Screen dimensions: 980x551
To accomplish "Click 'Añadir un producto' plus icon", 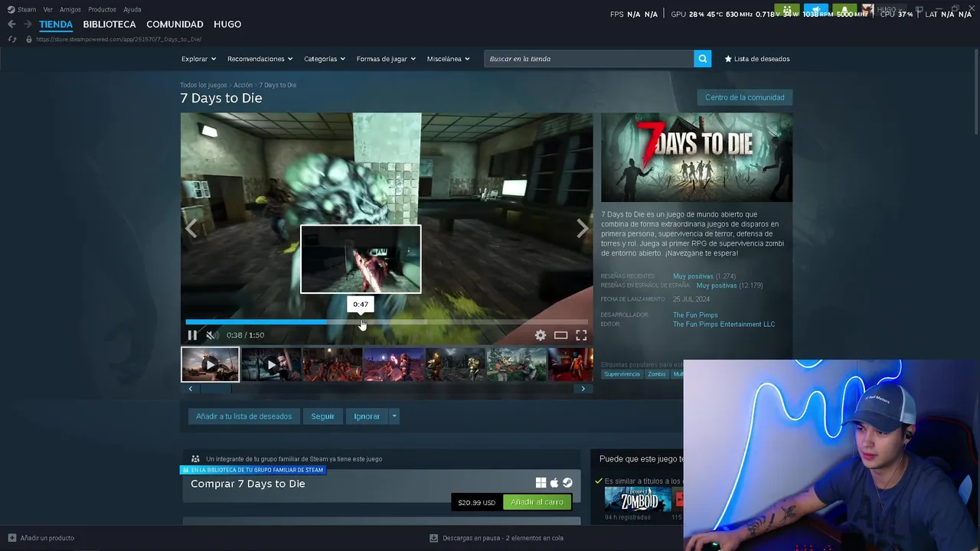I will [x=11, y=538].
